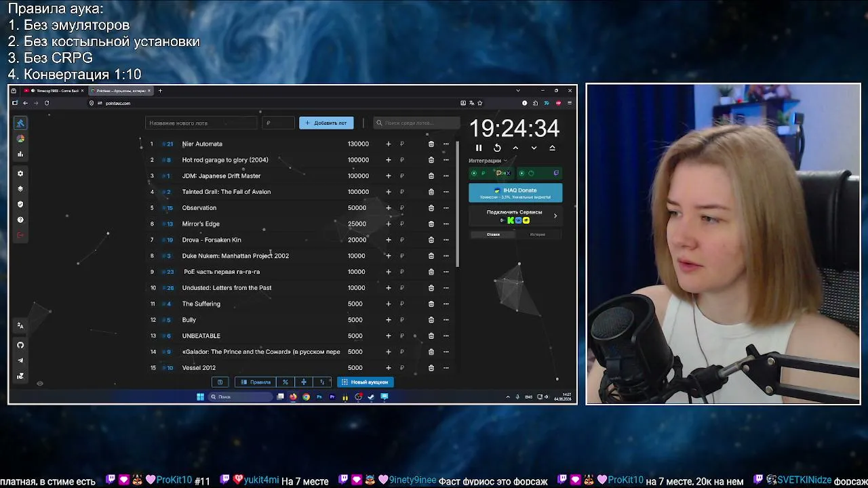Click the eject-style timer button
The width and height of the screenshot is (868, 488).
click(552, 148)
